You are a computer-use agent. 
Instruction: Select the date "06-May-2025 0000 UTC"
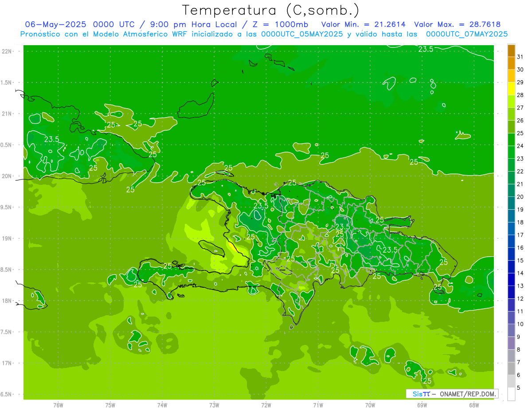[x=81, y=24]
